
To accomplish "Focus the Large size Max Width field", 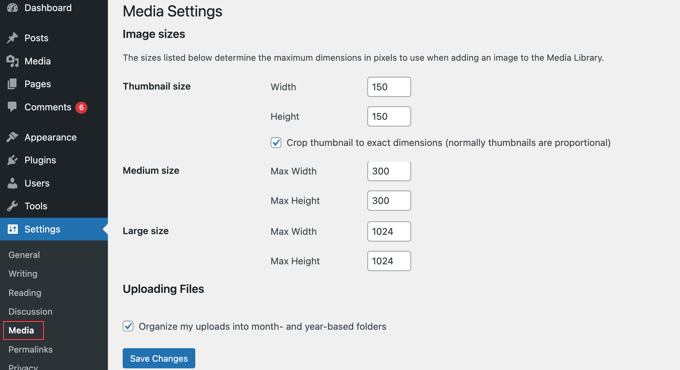I will coord(389,231).
